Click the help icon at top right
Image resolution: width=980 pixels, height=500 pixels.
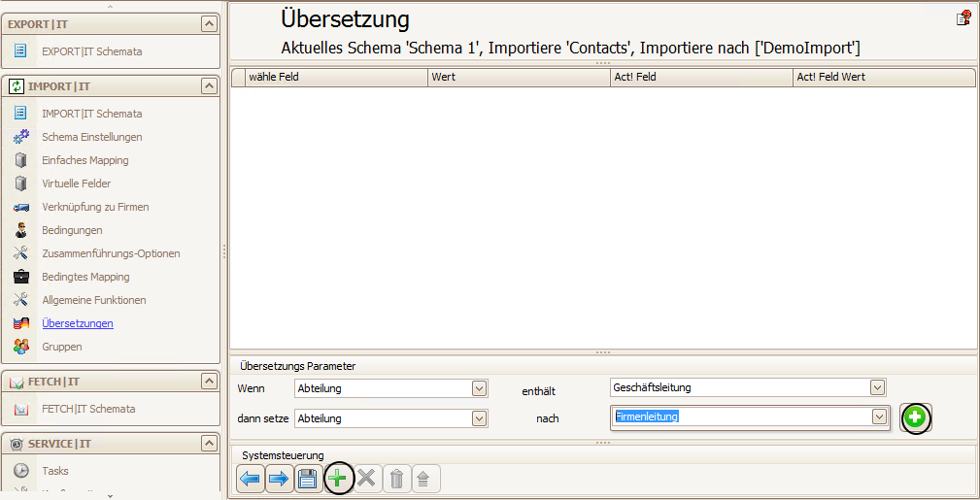(x=963, y=18)
